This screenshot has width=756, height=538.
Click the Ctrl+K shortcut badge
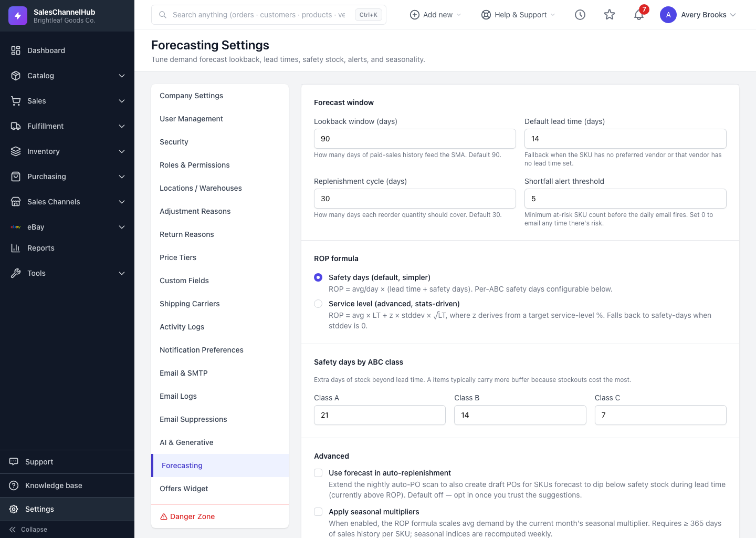pos(369,15)
